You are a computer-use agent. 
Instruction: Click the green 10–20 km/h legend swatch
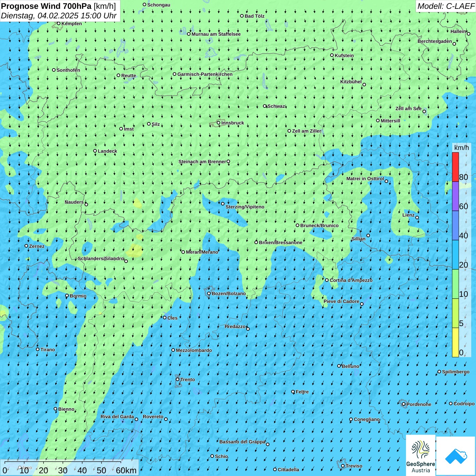[455, 284]
